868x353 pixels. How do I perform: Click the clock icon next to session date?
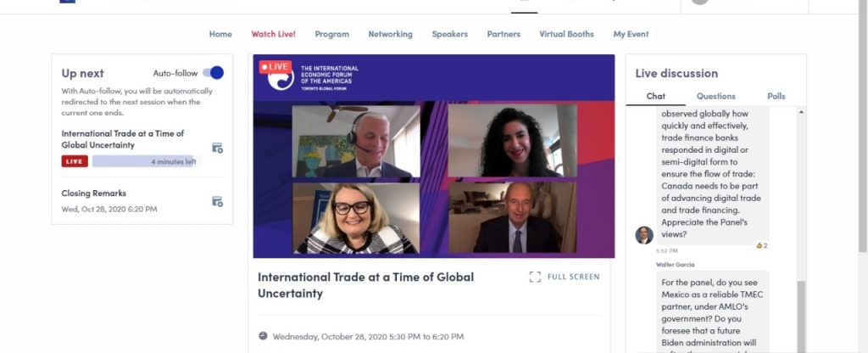pos(263,336)
